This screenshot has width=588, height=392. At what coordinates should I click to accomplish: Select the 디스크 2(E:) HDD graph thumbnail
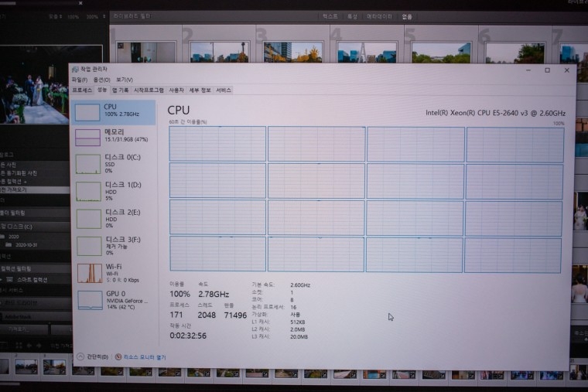pos(89,219)
